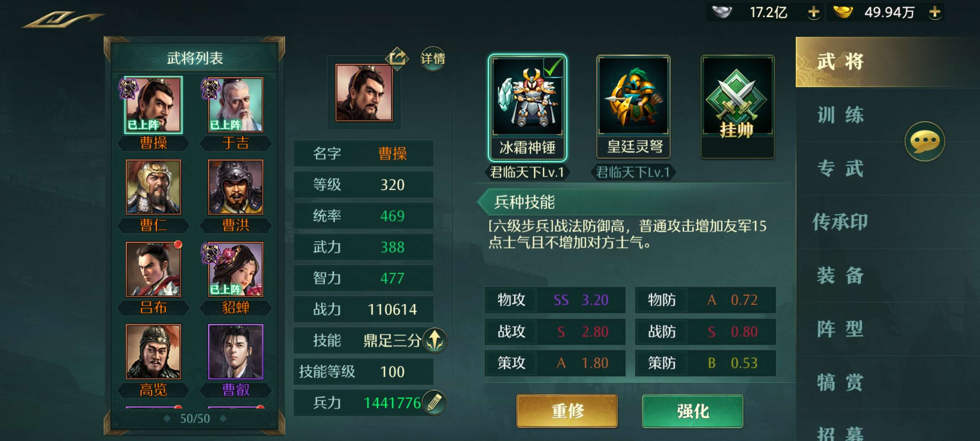This screenshot has height=441, width=980.
Task: Click the skill upgrade arrow beside 鼎足三分
Action: [x=435, y=340]
